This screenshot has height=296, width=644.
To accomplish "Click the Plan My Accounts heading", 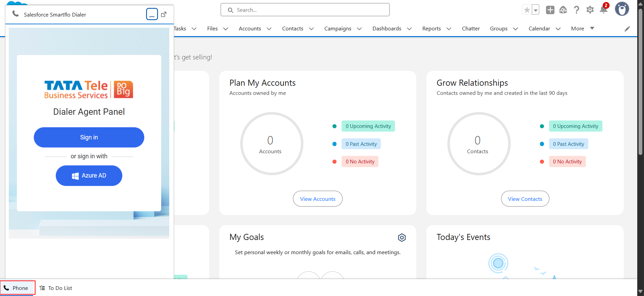I will (x=262, y=83).
